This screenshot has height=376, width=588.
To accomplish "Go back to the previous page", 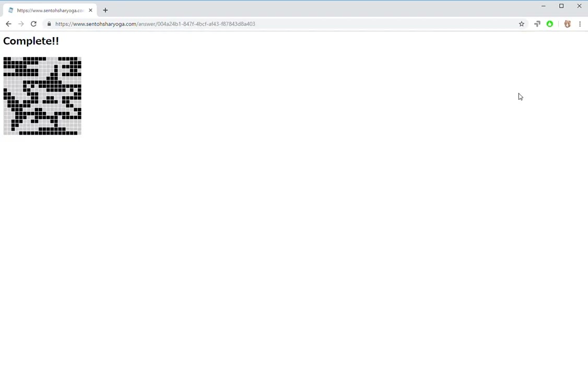I will [8, 23].
